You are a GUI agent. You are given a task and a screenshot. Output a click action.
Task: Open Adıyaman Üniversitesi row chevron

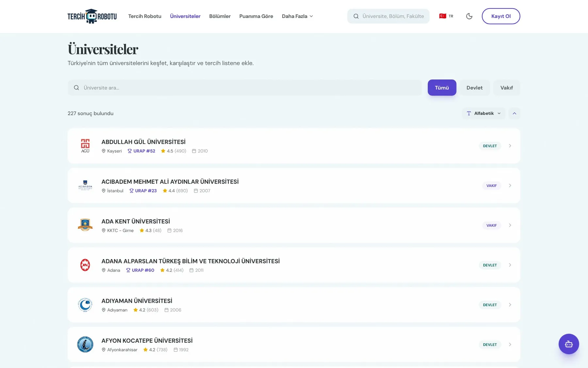click(x=510, y=305)
